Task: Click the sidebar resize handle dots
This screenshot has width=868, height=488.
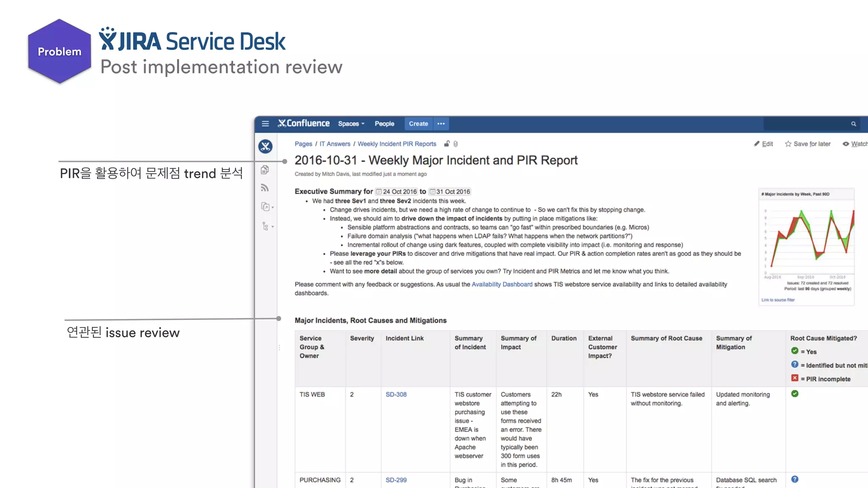Action: point(279,347)
